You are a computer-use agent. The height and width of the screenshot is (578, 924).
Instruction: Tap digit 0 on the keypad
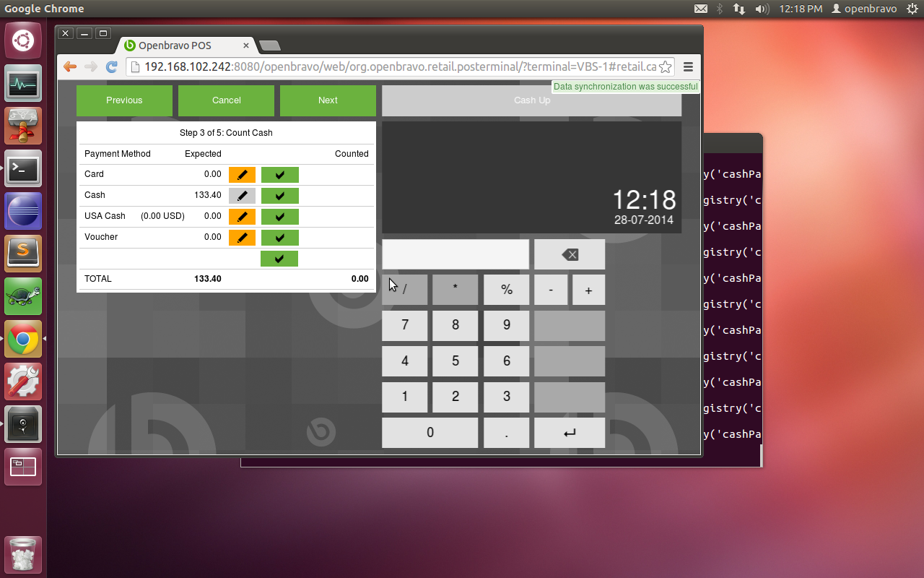tap(430, 433)
